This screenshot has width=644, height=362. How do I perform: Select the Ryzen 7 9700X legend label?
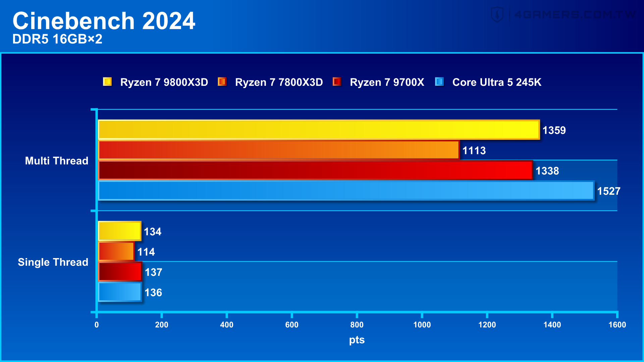coord(387,82)
